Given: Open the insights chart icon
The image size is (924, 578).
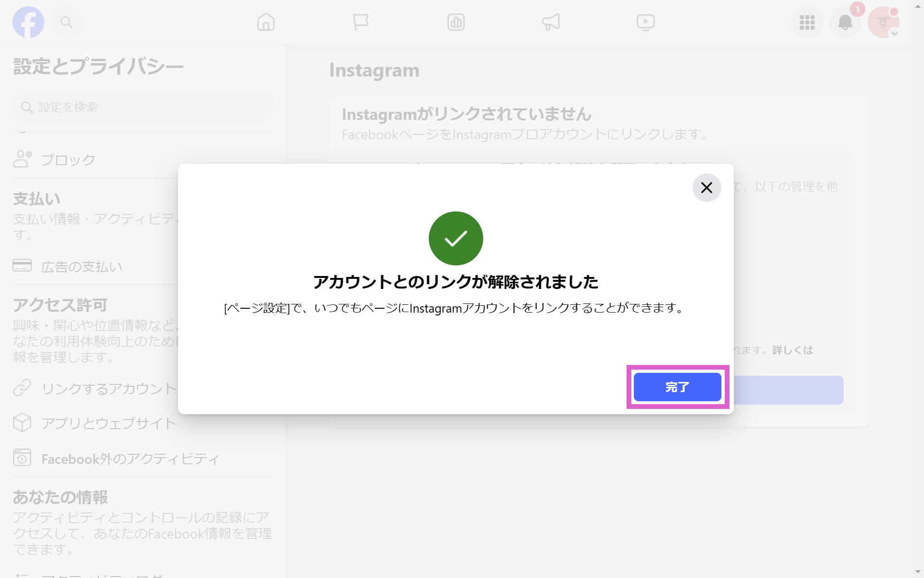Looking at the screenshot, I should [x=456, y=22].
